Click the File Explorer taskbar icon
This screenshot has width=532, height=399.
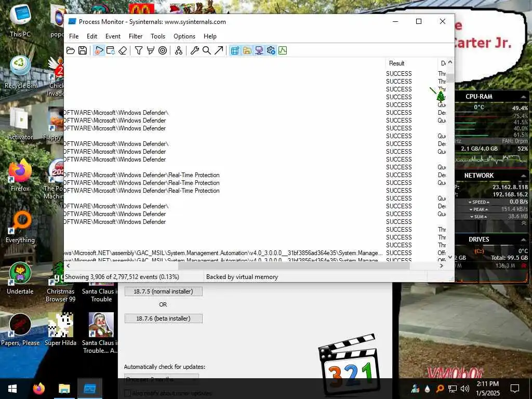point(64,389)
